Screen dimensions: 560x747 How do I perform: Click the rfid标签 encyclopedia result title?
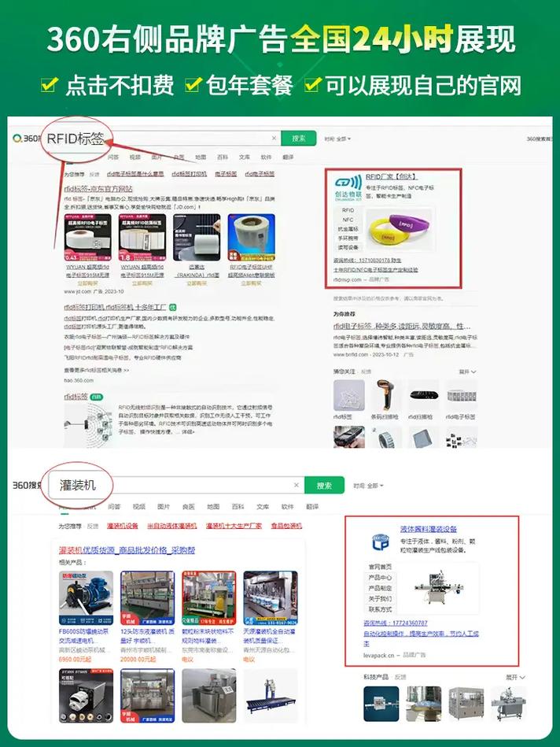click(x=76, y=397)
